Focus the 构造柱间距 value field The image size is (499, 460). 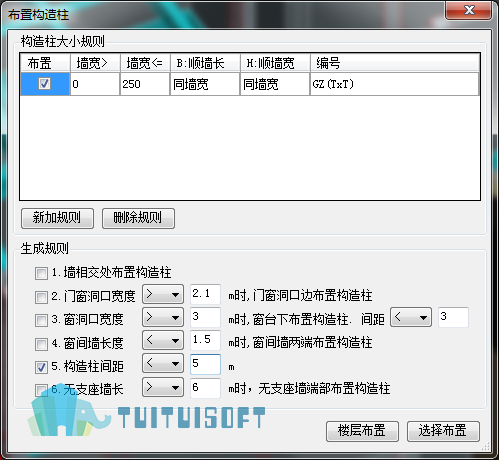click(x=205, y=364)
